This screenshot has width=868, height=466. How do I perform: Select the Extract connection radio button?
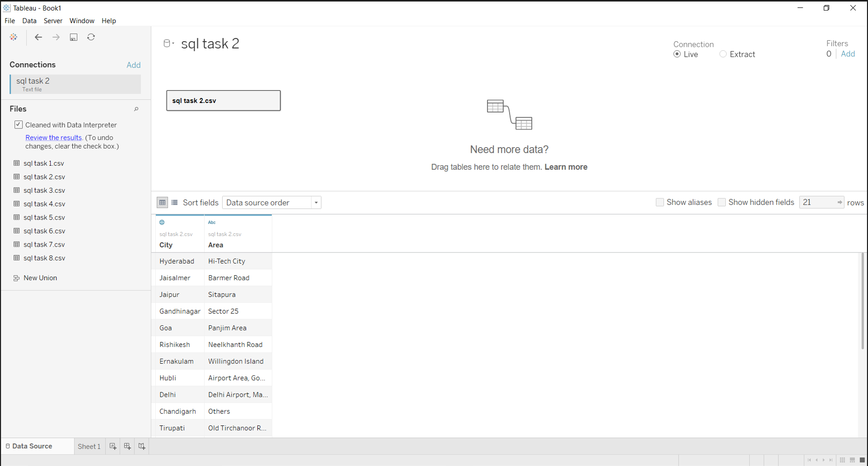coord(723,54)
